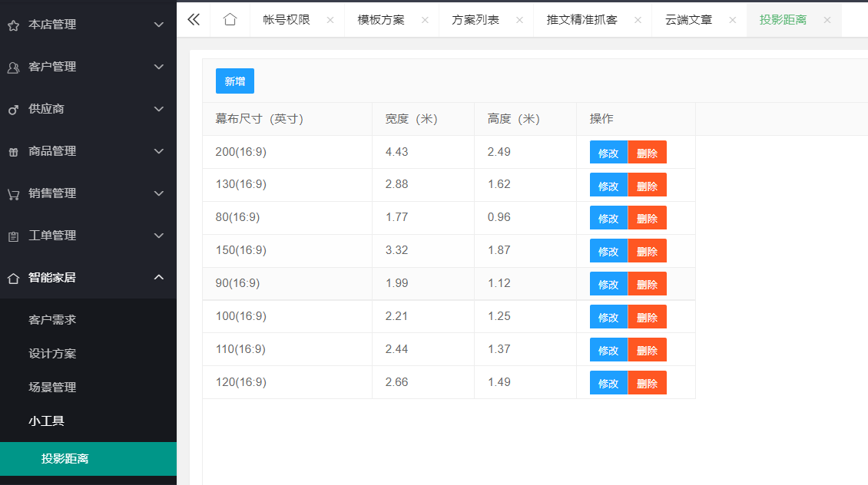Expand the 工单管理 menu chevron

[x=159, y=236]
